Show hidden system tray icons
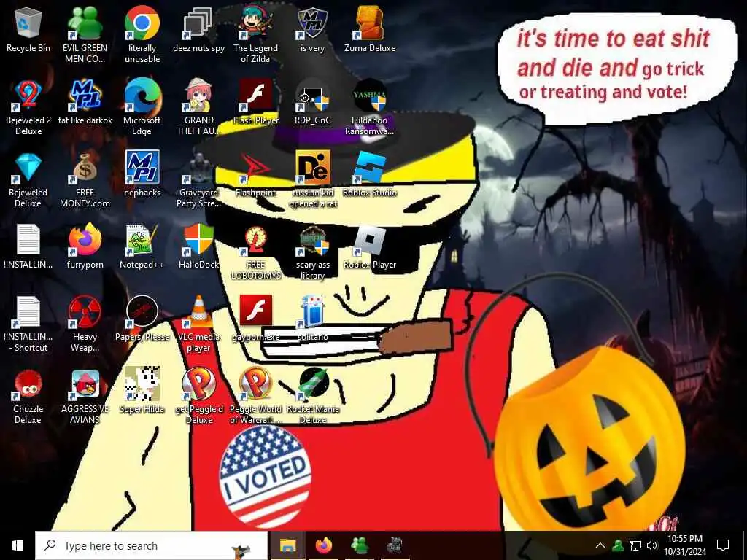The image size is (747, 560). 600,545
